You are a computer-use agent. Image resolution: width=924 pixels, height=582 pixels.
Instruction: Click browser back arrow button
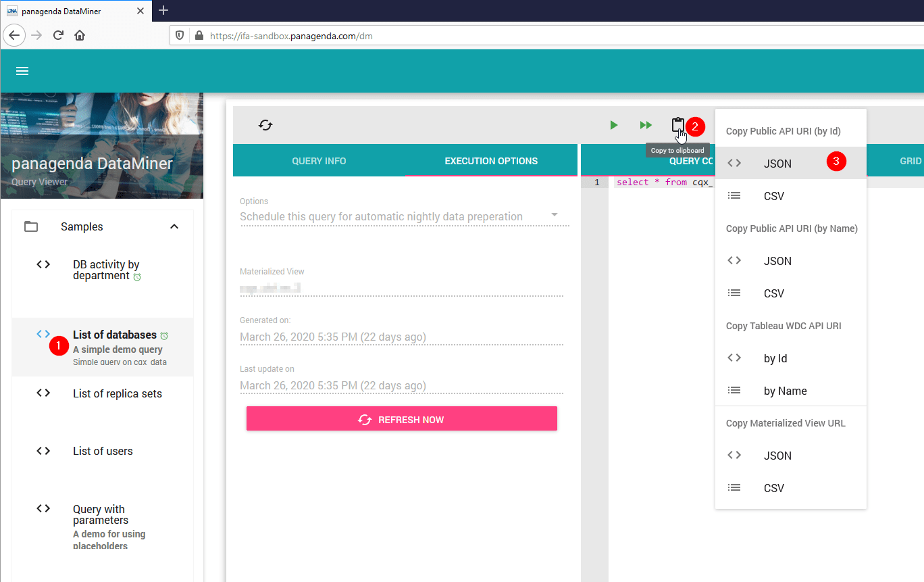[x=15, y=36]
